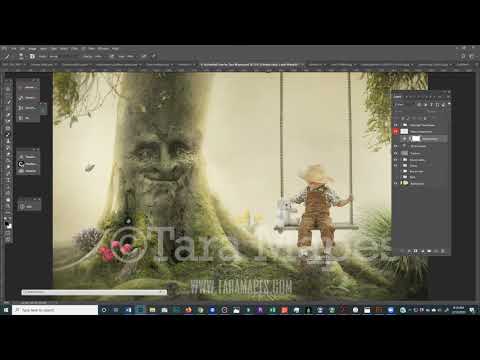Select the Zoom tool
Viewport: 480px width, 360px height.
(x=8, y=206)
